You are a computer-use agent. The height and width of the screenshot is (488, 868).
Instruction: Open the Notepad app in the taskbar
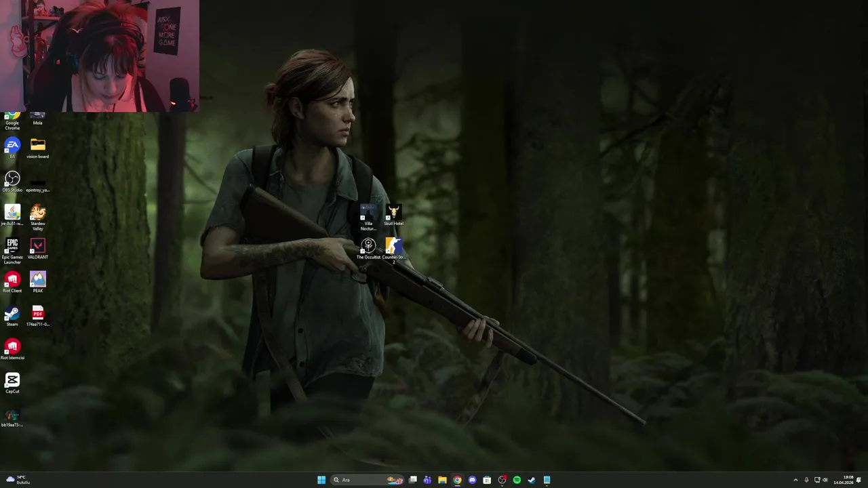click(547, 480)
